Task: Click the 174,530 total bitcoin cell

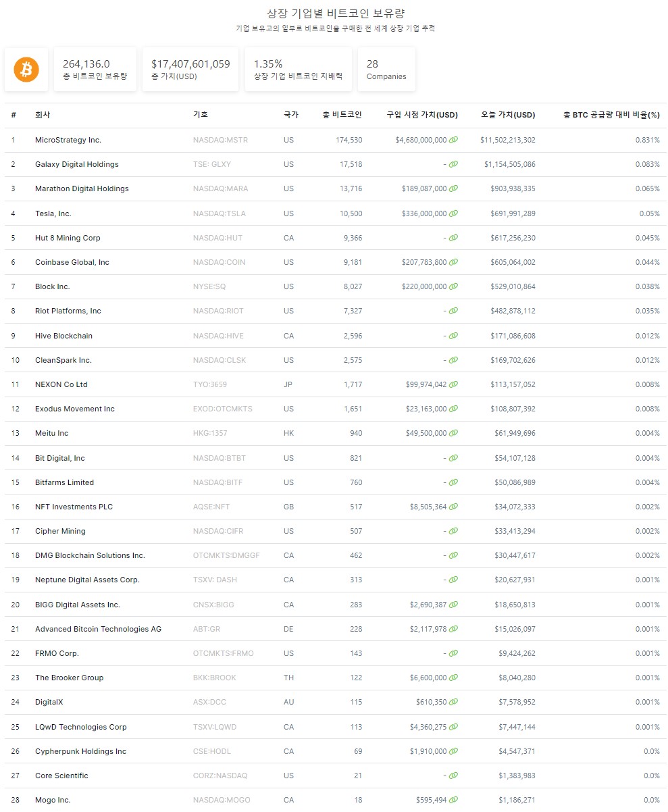Action: tap(349, 140)
